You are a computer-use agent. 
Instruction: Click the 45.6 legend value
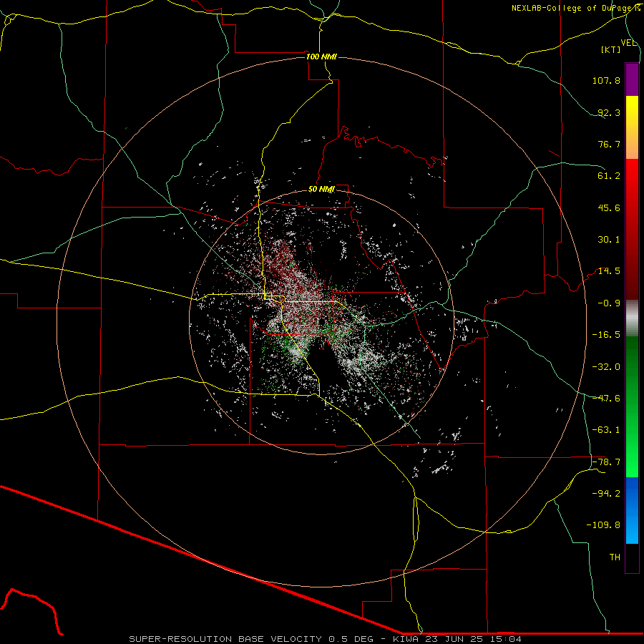tap(609, 208)
